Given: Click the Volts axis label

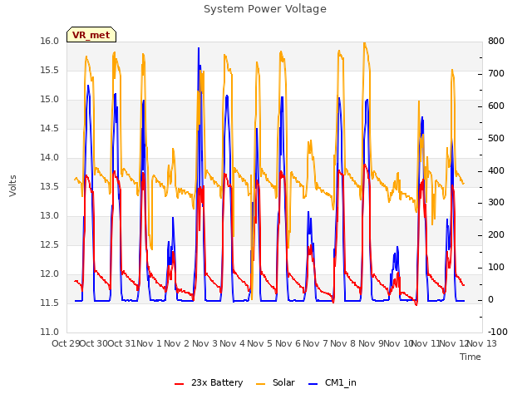Looking at the screenshot, I should (12, 185).
